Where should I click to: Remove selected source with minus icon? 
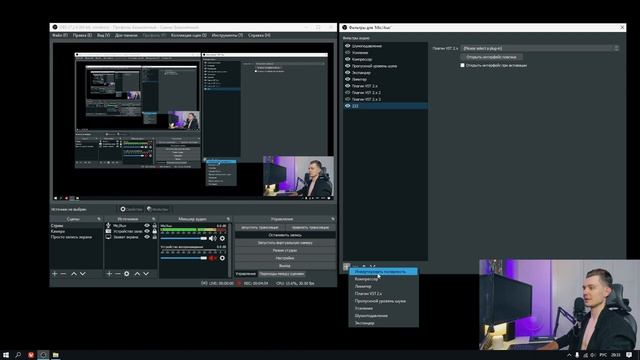118,273
